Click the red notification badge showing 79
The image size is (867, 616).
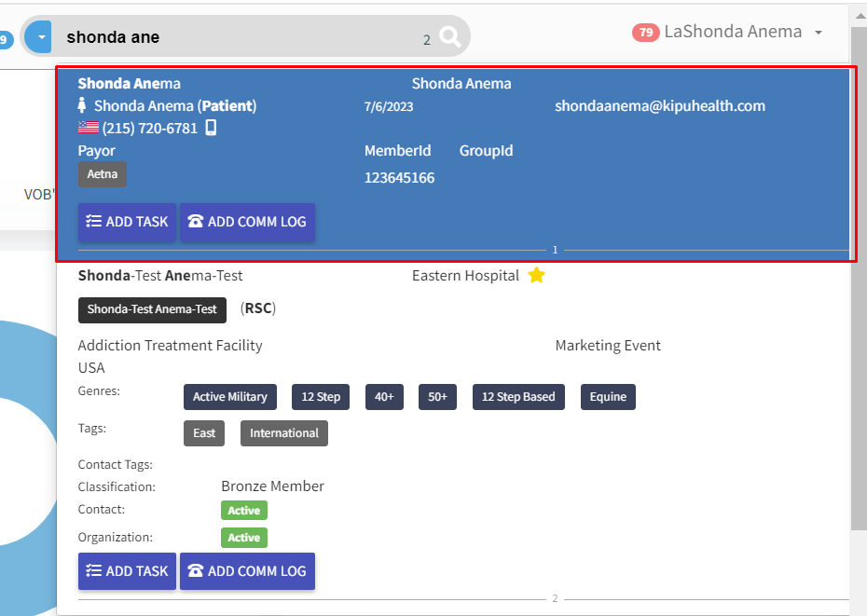pos(645,31)
